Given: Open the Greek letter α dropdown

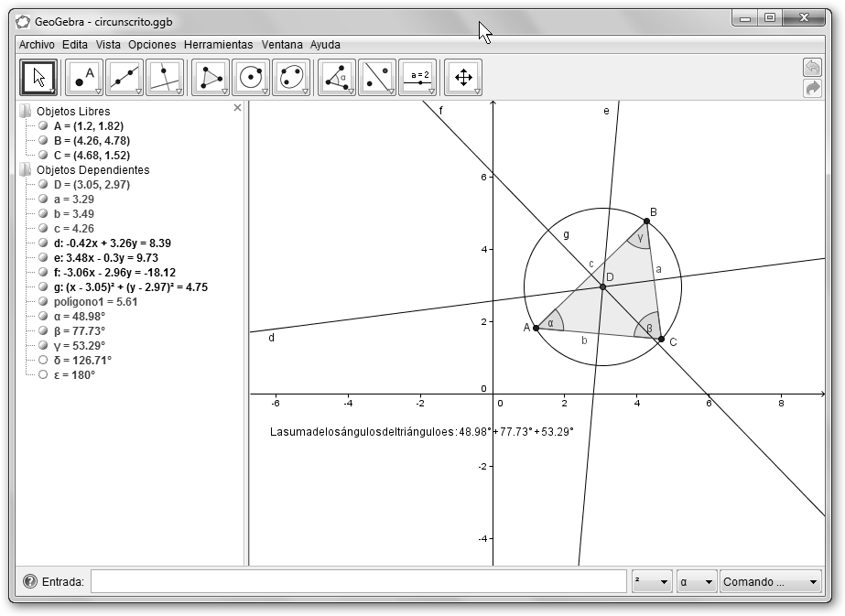Looking at the screenshot, I should pos(696,581).
